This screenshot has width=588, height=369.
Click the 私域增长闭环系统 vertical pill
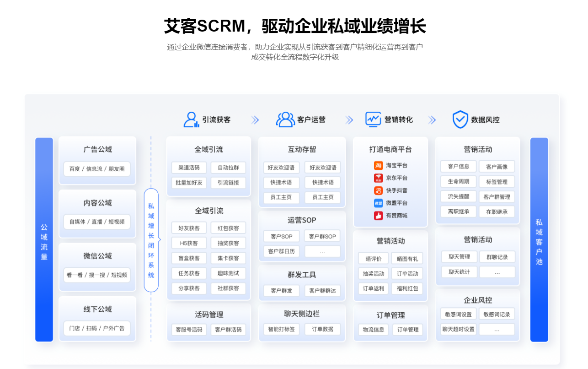click(x=151, y=240)
